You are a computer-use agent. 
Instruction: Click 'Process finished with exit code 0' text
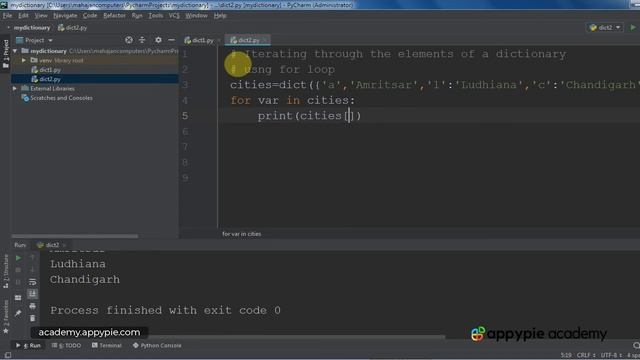tap(165, 311)
